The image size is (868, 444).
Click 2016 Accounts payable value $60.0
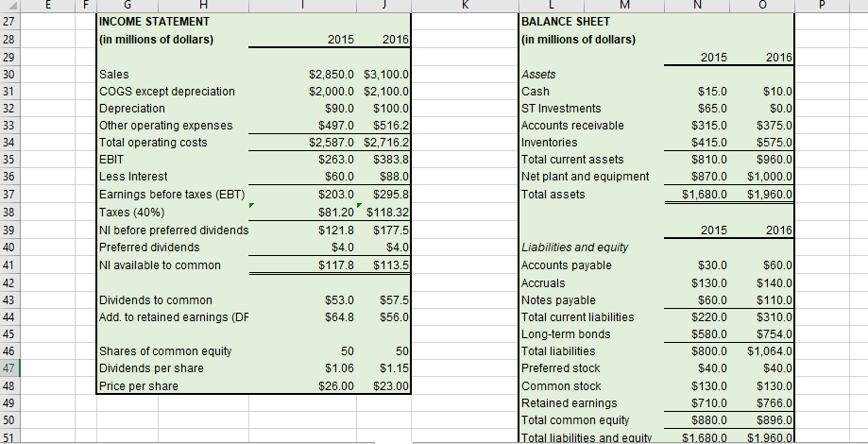(777, 265)
